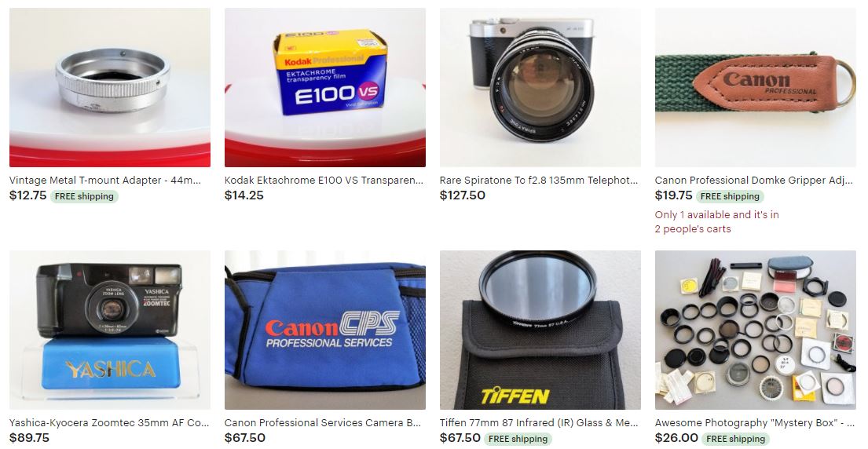Click FREE shipping badge on $26.00 Mystery Box

pyautogui.click(x=735, y=439)
